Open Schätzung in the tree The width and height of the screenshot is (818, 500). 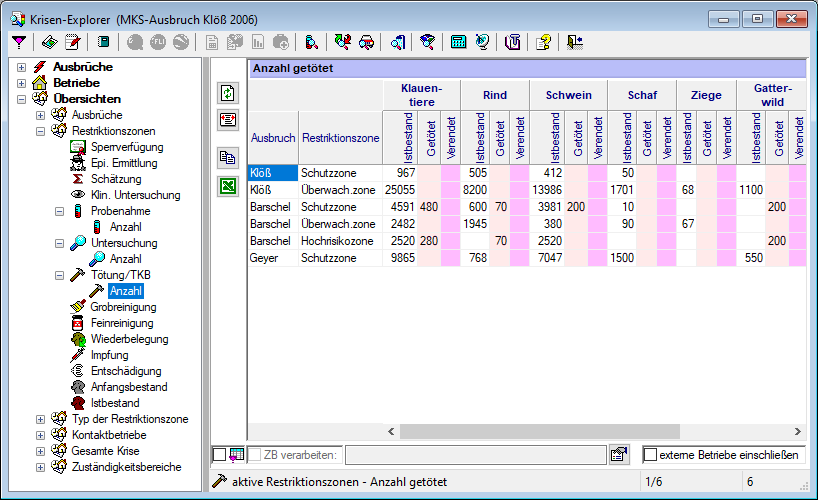116,179
